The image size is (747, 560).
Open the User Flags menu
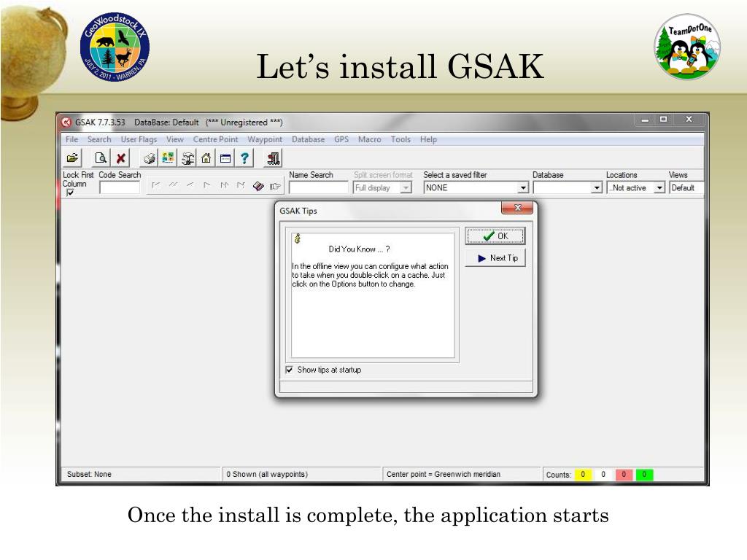tap(139, 139)
